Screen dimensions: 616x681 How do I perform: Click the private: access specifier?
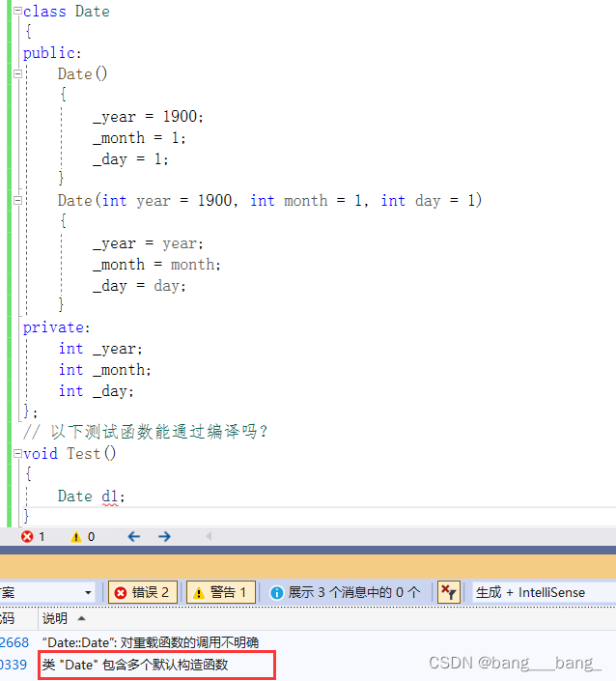[x=56, y=327]
